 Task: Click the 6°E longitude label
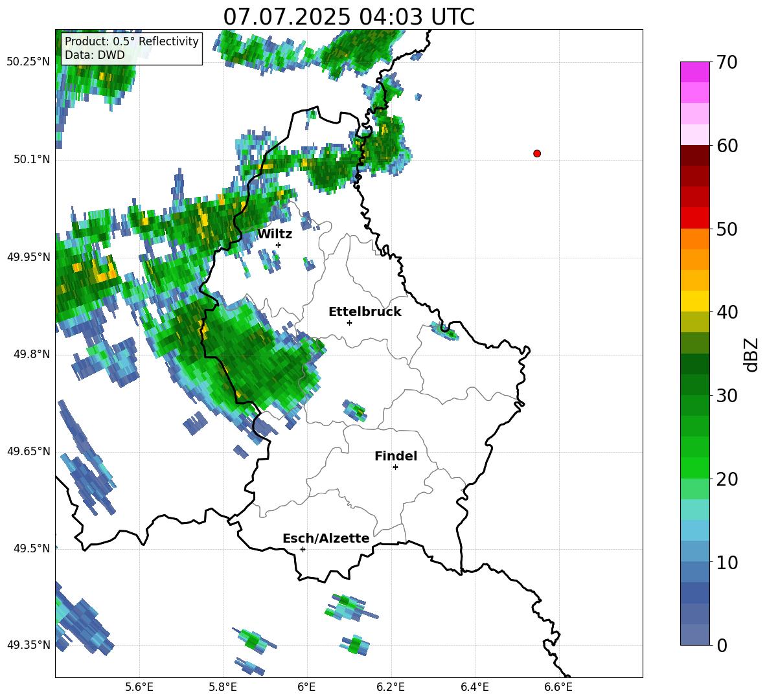(x=306, y=687)
